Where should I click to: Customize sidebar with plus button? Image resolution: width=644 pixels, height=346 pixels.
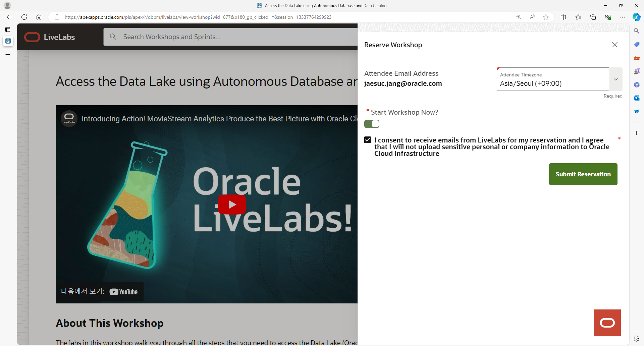click(637, 133)
